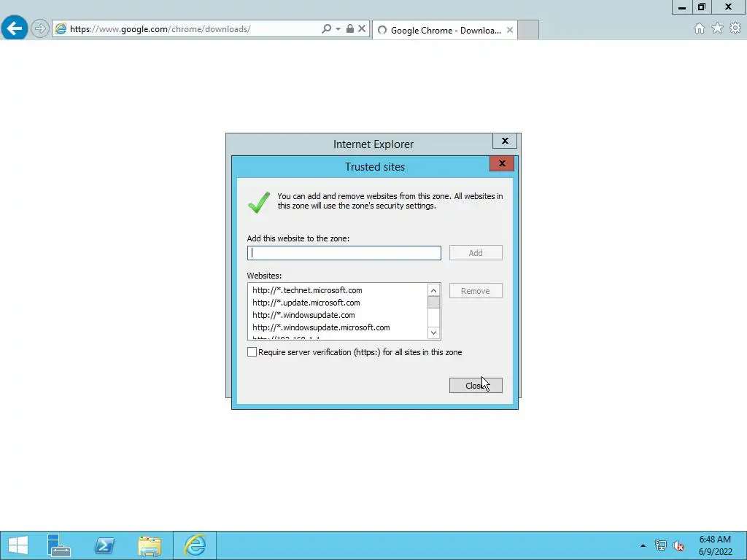Restore down the Internet Explorer window
Viewport: 747px width, 560px height.
701,7
